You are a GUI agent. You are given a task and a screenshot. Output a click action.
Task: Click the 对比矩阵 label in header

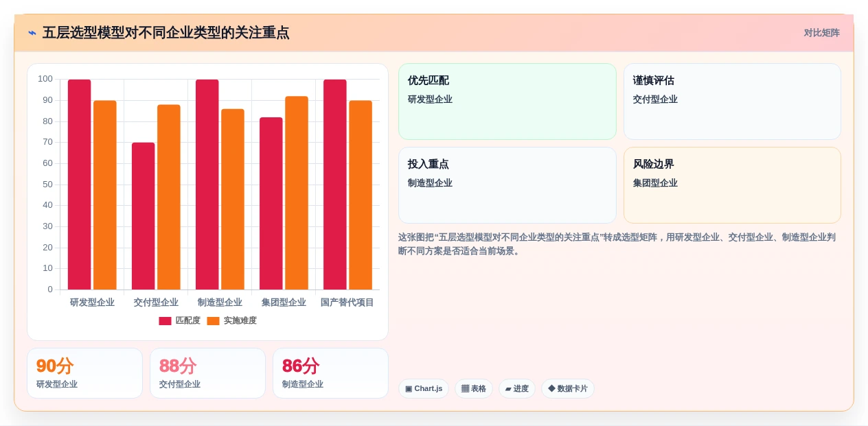pyautogui.click(x=821, y=33)
